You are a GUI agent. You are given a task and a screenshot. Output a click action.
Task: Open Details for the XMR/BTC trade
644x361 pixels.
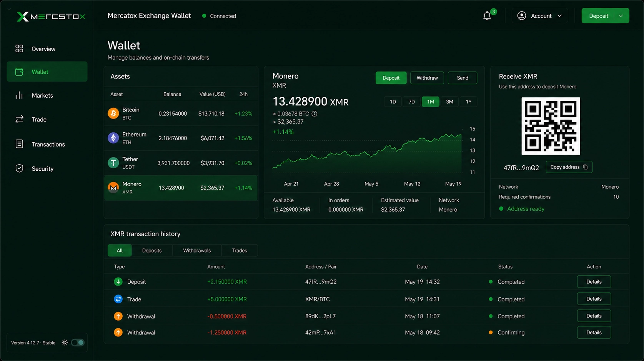594,299
